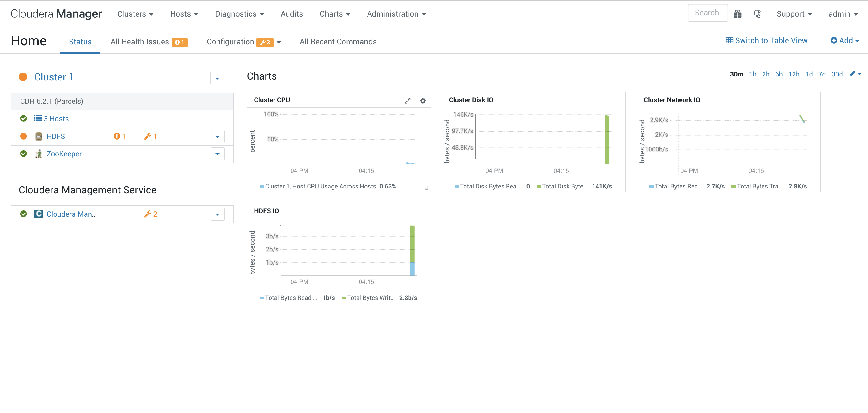Set chart time range to 2h
The width and height of the screenshot is (868, 413).
click(766, 74)
